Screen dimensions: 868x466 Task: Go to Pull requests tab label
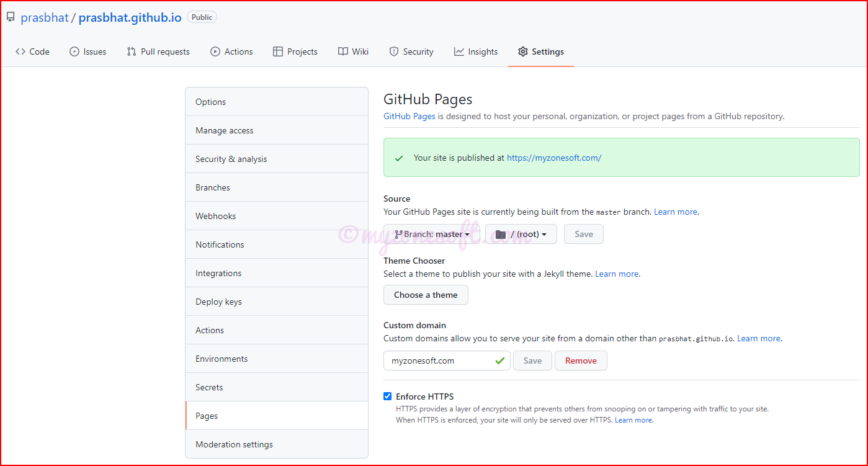click(165, 52)
